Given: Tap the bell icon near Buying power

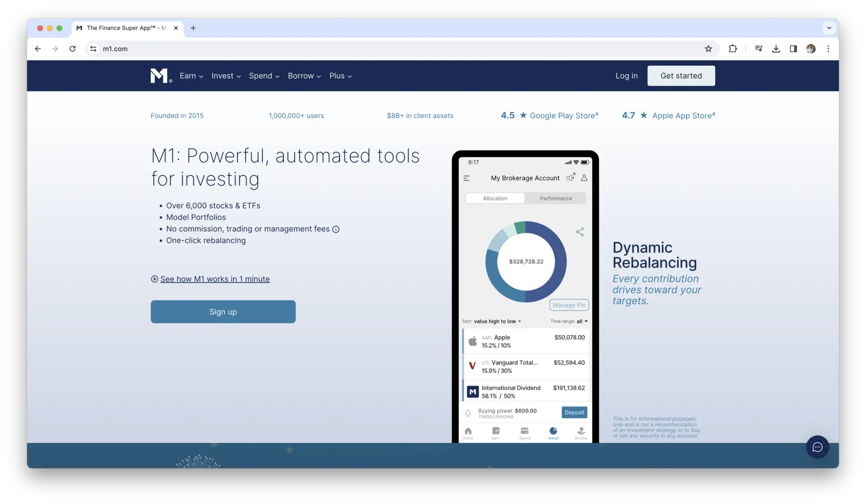Looking at the screenshot, I should (468, 413).
